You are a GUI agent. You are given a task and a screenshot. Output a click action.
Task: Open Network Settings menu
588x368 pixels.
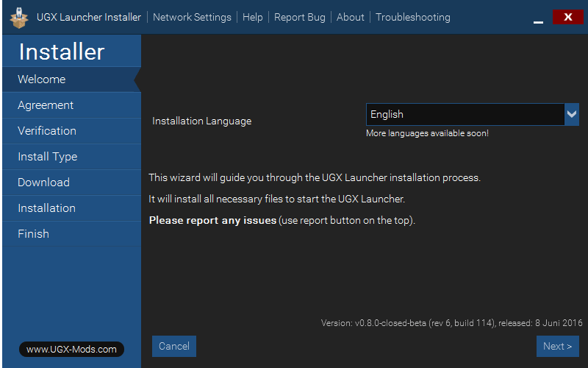(x=192, y=17)
